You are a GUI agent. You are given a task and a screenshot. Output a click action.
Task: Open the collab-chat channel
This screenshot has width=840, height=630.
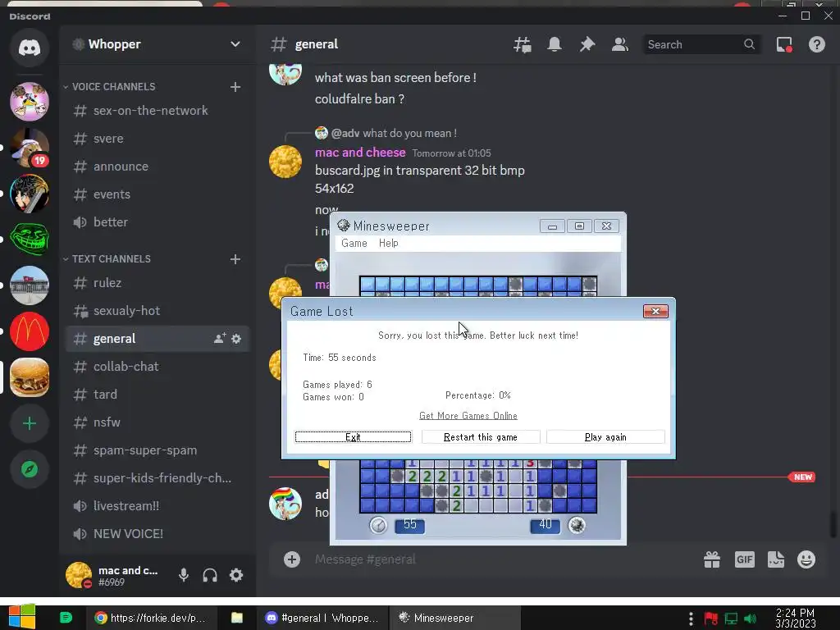tap(157, 367)
